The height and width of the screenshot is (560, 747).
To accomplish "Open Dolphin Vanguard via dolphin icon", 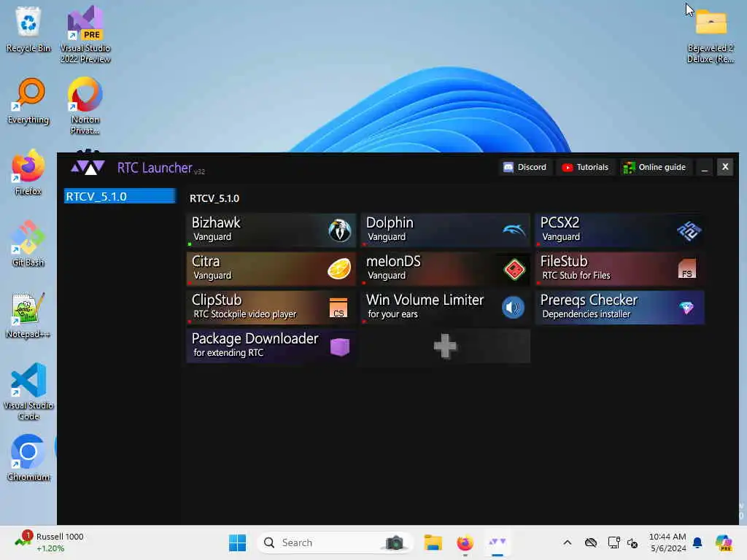I will [x=514, y=230].
